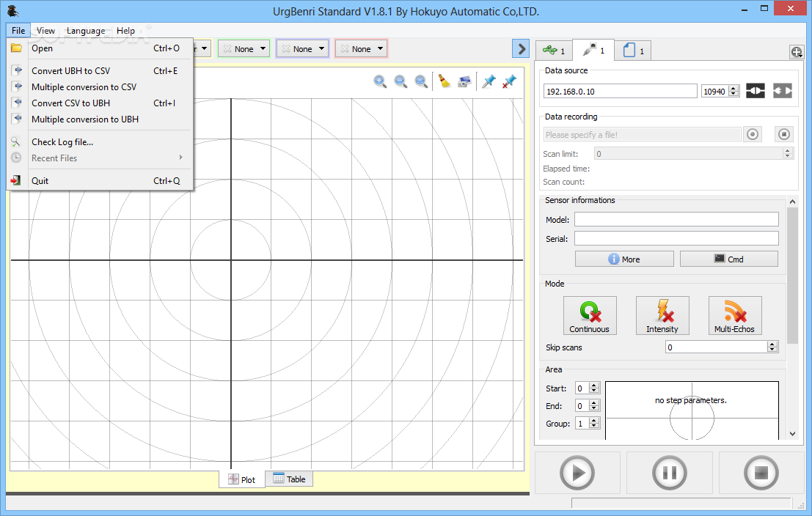Click the pushpin with red X icon
812x516 pixels.
point(509,81)
